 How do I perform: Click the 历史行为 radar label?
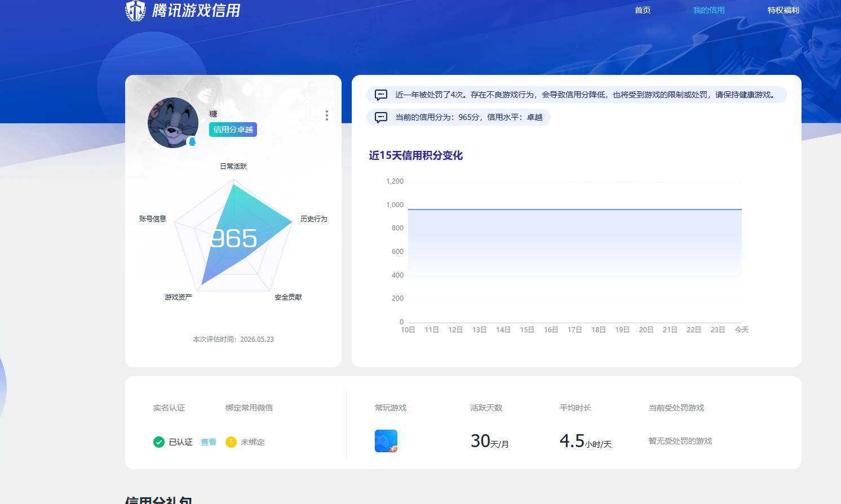[x=314, y=218]
